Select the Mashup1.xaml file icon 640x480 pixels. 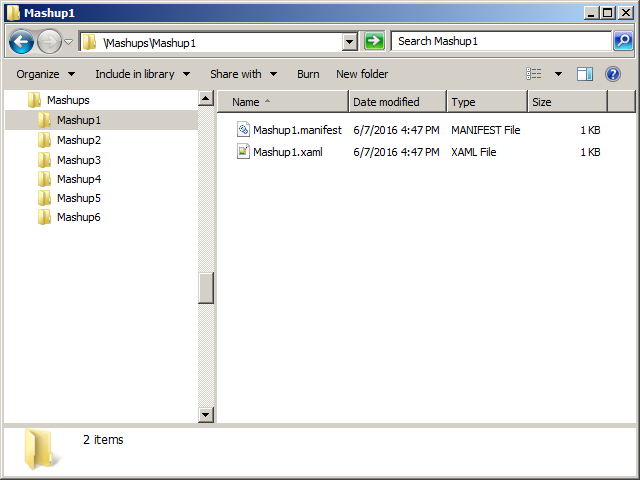click(243, 152)
